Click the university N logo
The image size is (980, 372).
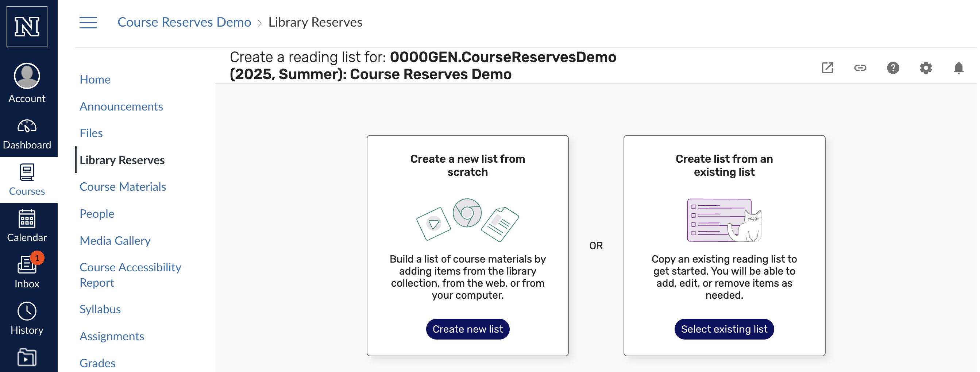[x=27, y=27]
